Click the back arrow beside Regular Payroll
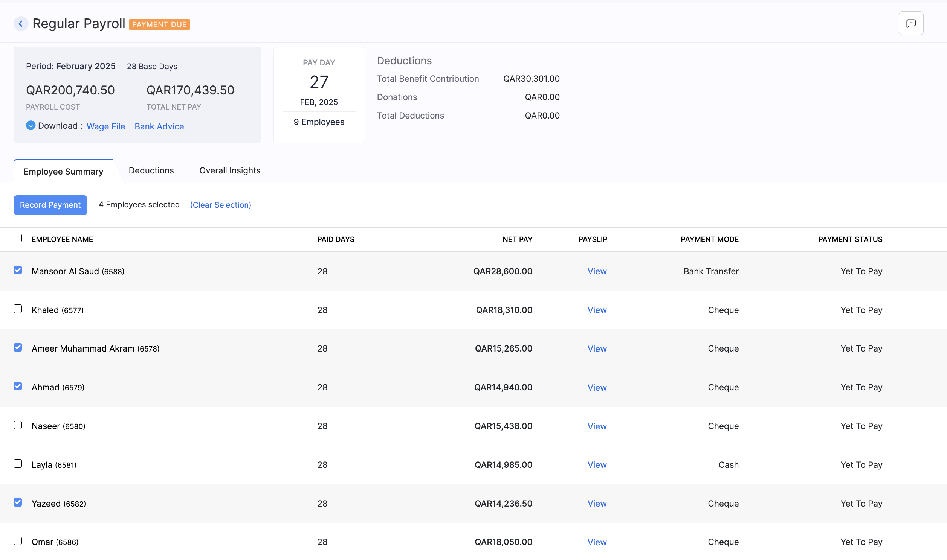This screenshot has height=560, width=947. (21, 23)
